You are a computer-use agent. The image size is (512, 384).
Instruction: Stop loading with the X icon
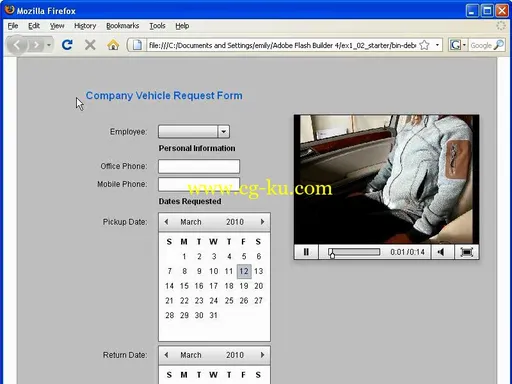tap(90, 45)
